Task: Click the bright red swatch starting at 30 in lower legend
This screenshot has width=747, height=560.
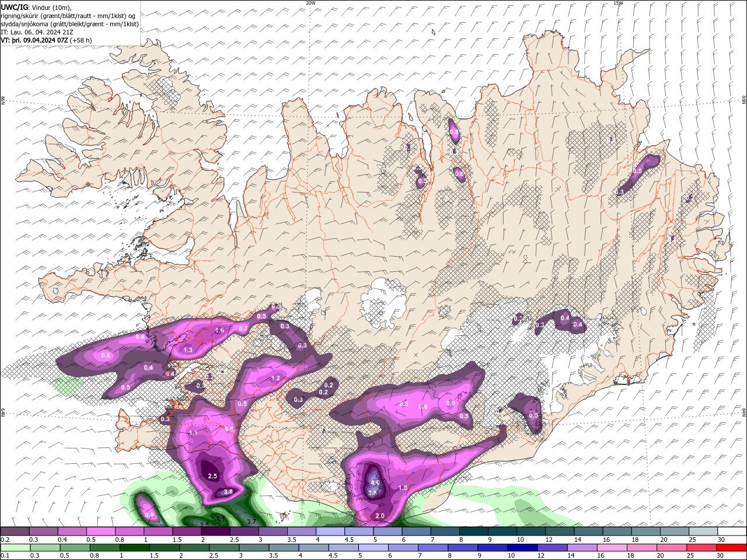Action: click(x=731, y=548)
